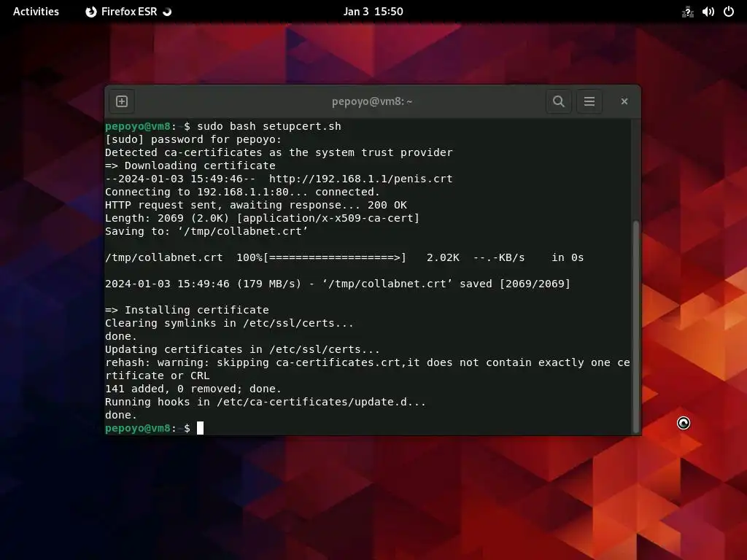Click the '200 OK' HTTP response line
Viewport: 747px width, 560px height.
click(256, 205)
